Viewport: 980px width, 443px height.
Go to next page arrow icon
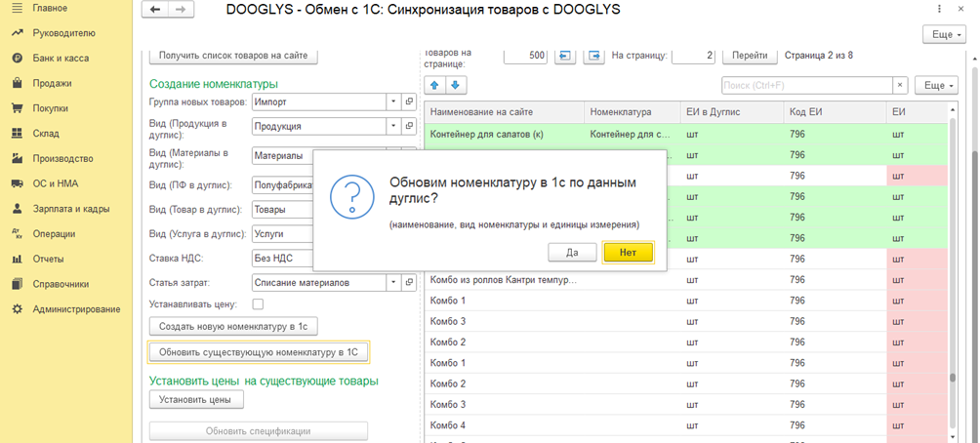tap(593, 56)
